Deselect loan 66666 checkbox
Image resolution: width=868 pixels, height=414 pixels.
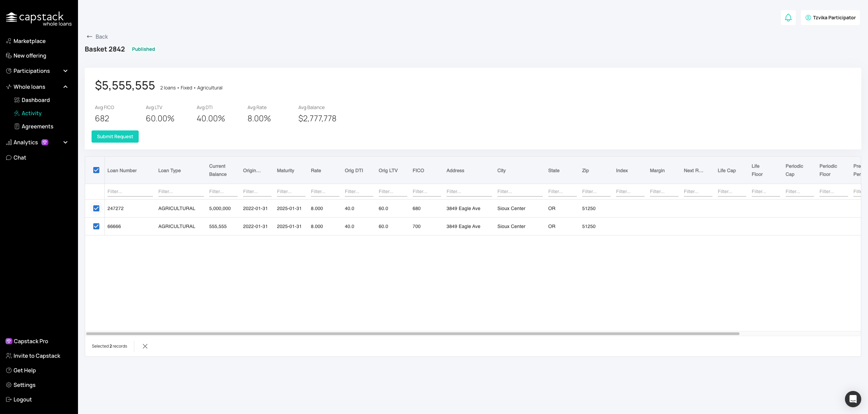click(96, 226)
